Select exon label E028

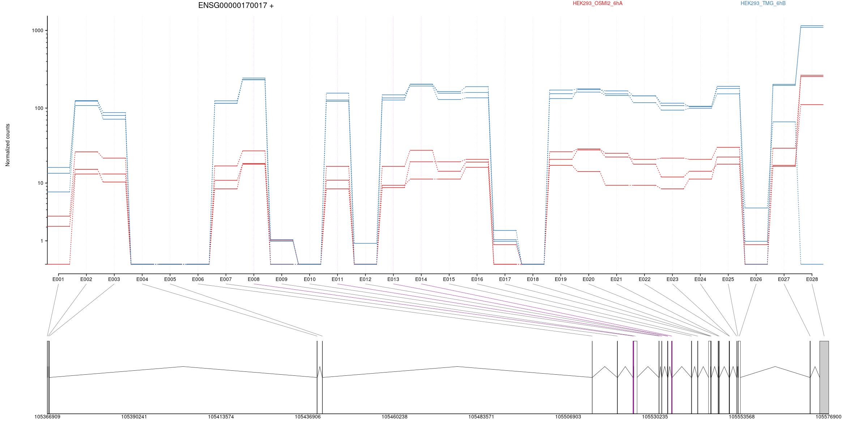[x=812, y=279]
